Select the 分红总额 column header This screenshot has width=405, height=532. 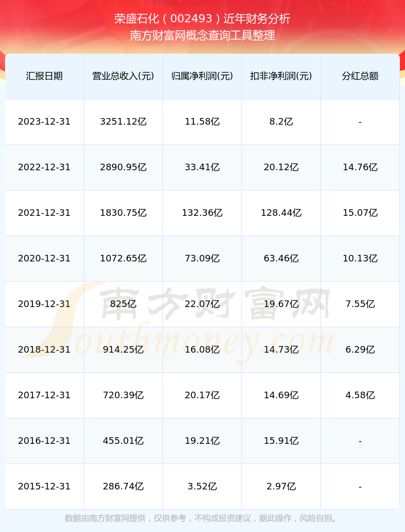(360, 76)
